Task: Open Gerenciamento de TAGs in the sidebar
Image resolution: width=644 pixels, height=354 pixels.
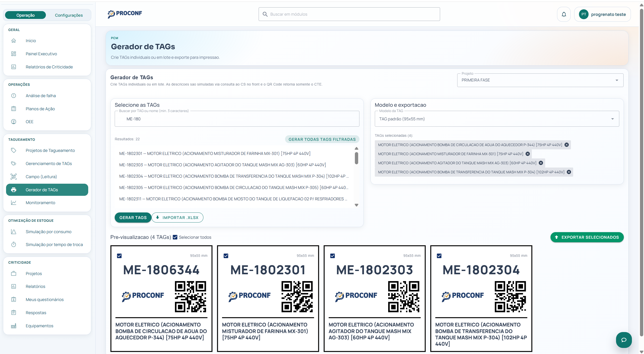Action: pos(49,164)
